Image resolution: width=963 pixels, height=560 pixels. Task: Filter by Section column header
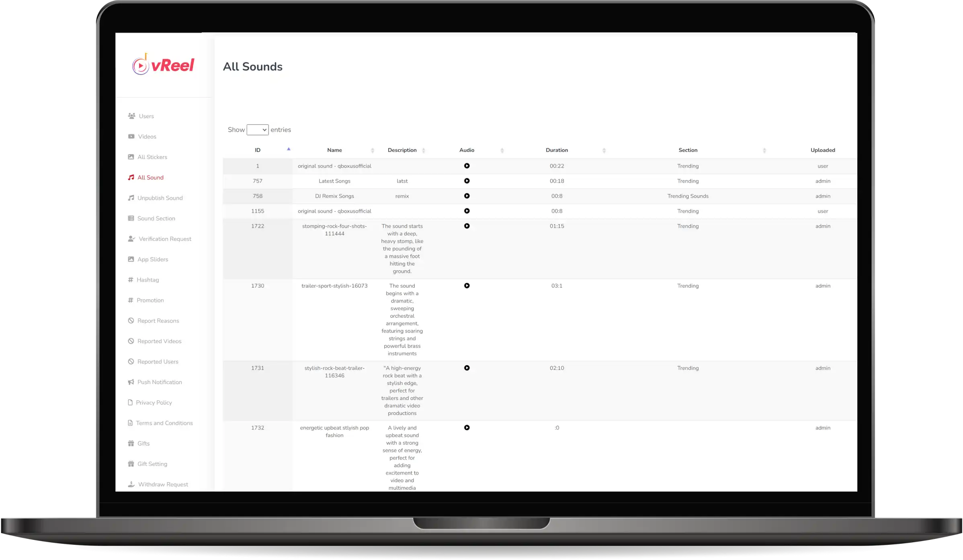pos(688,150)
